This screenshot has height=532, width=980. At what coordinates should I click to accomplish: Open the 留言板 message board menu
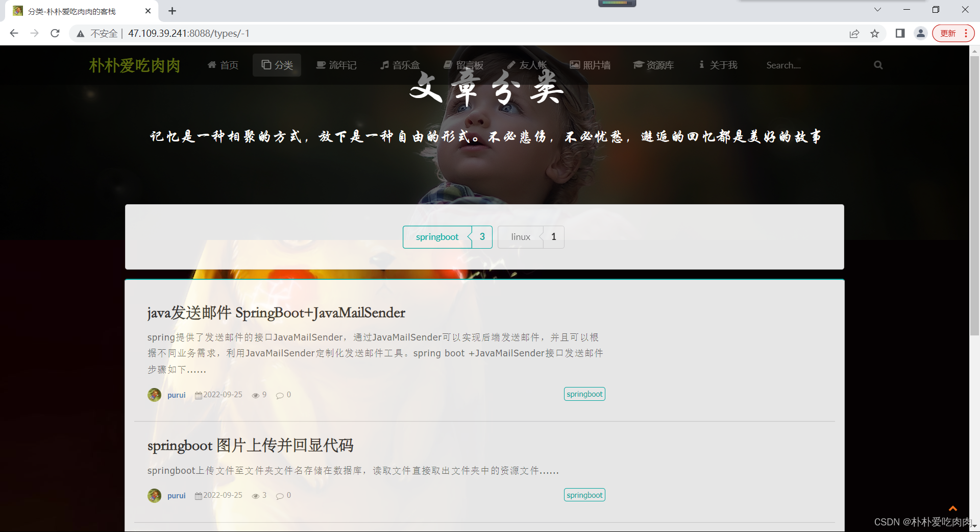click(463, 65)
